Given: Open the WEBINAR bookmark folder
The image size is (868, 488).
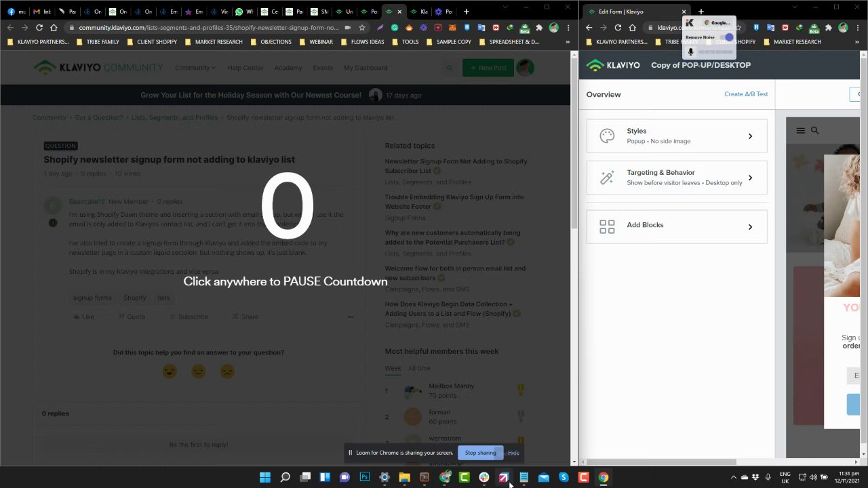Looking at the screenshot, I should pyautogui.click(x=315, y=42).
